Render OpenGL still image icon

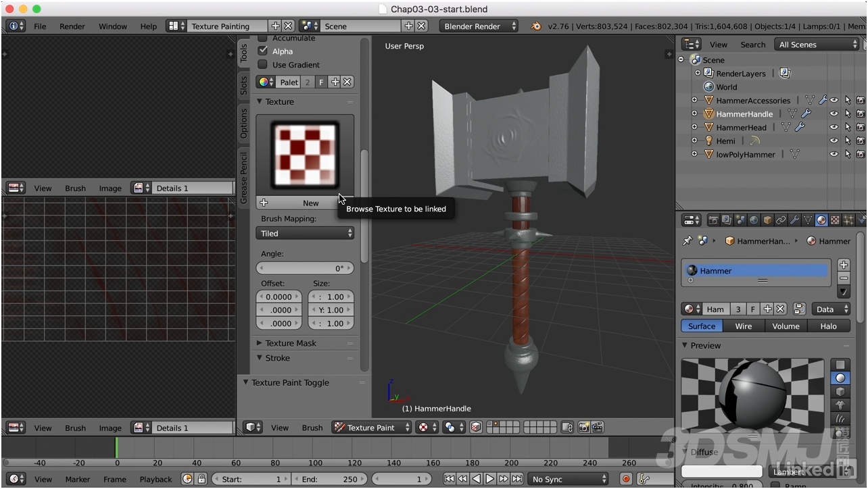(x=583, y=428)
